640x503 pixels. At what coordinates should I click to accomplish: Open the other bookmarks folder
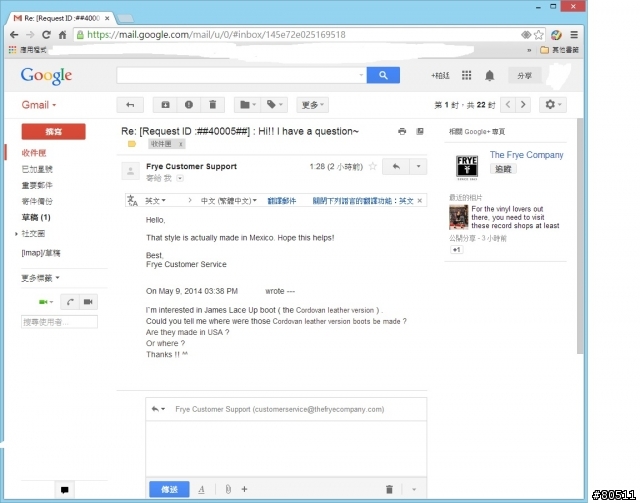(560, 50)
